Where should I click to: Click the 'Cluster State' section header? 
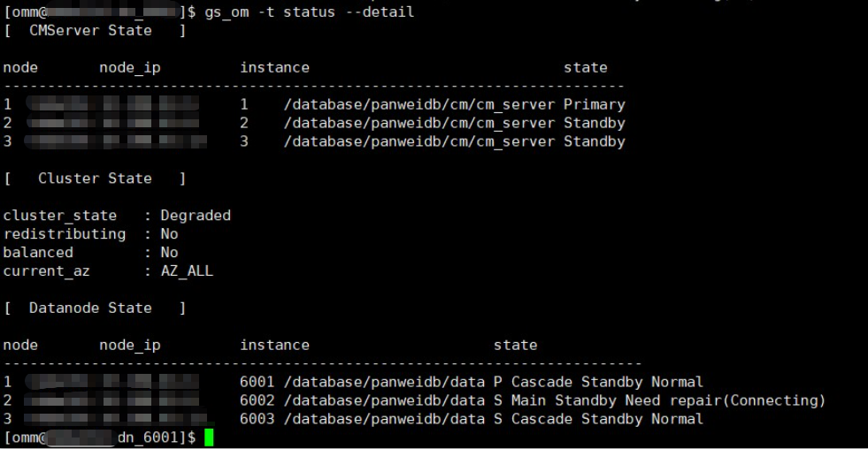(x=95, y=179)
